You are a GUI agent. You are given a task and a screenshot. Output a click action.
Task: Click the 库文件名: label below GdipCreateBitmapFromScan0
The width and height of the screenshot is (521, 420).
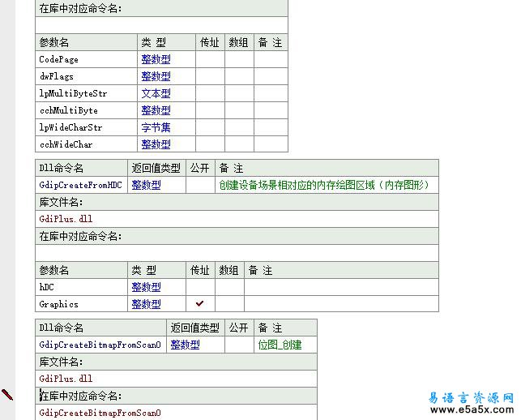(61, 362)
